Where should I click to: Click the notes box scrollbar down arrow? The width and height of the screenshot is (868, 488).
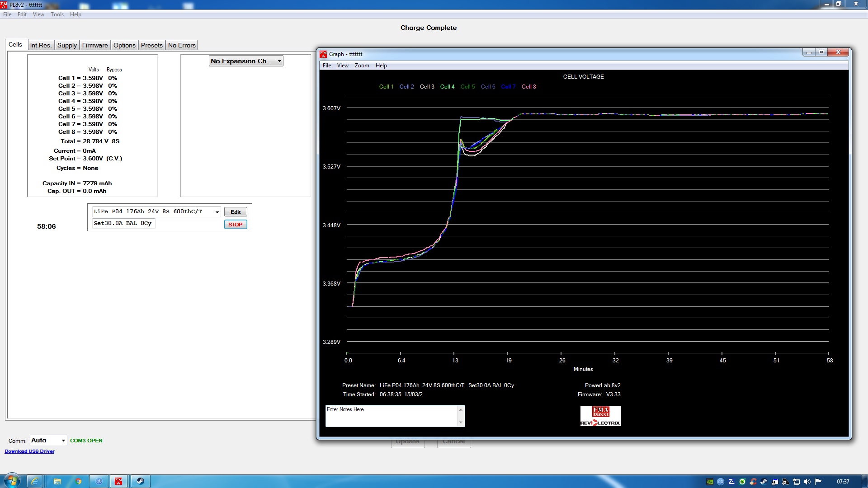click(x=461, y=422)
